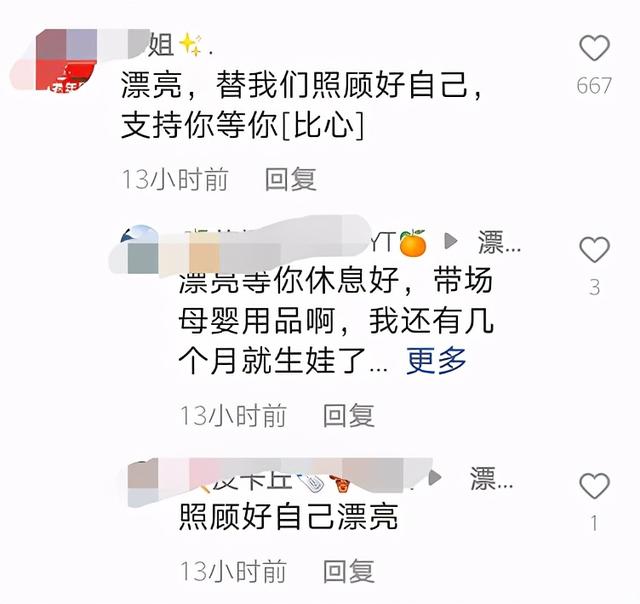Tap the heart on the 母婴用品 reply
Screen dimensions: 640x604
595,249
